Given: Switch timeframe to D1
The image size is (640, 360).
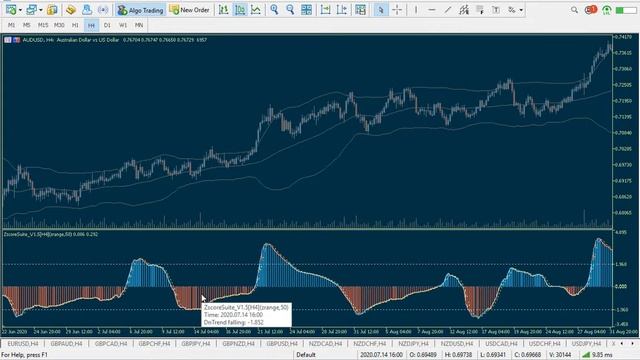Looking at the screenshot, I should click(107, 25).
